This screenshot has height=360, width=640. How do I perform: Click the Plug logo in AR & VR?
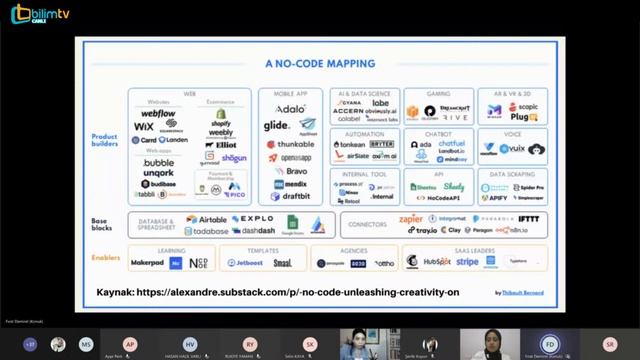pos(524,117)
